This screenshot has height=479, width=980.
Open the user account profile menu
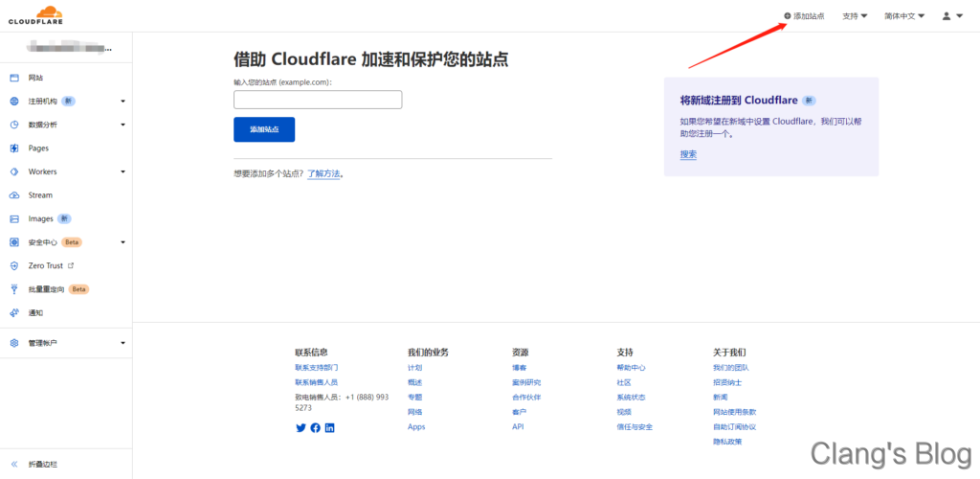(x=952, y=16)
